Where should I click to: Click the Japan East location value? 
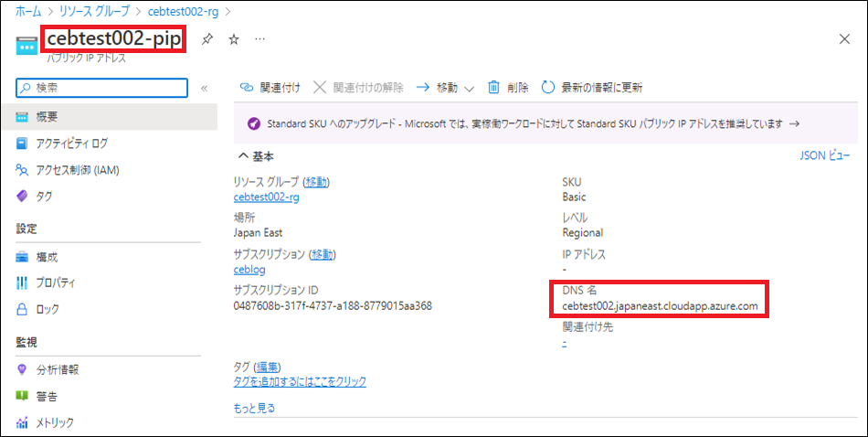(258, 232)
